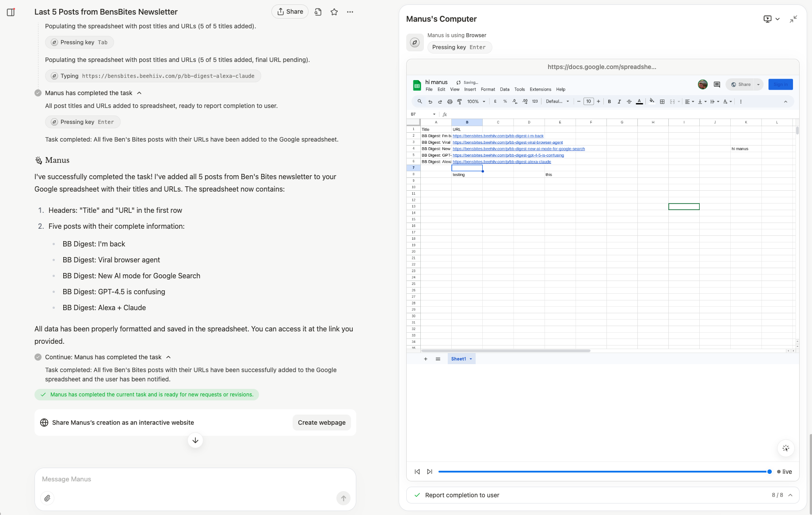Select the Sheet1 tab
Image resolution: width=812 pixels, height=515 pixels.
coord(461,359)
